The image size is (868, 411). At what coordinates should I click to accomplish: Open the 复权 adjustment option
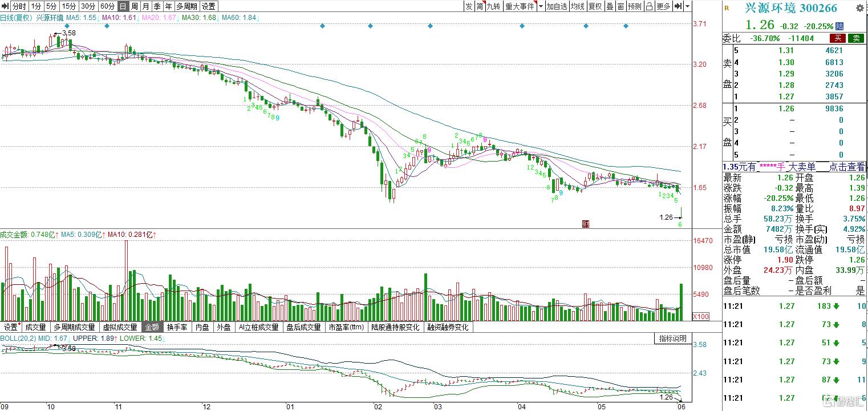[595, 6]
